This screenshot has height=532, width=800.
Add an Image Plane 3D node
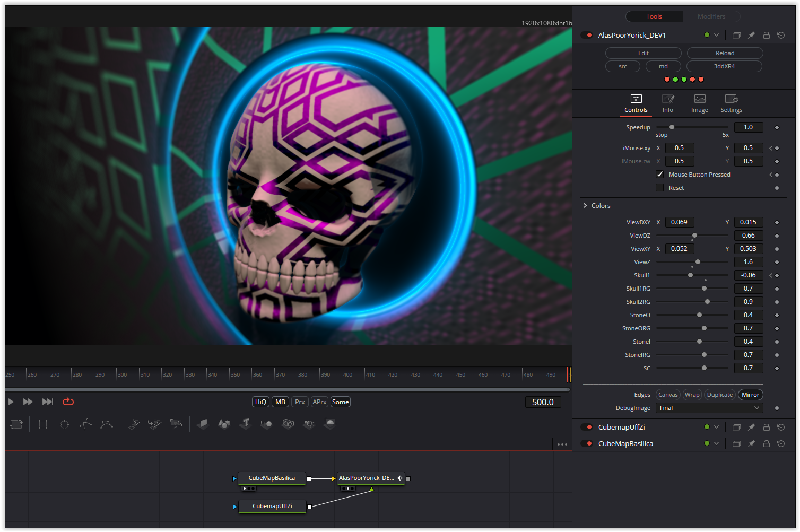(x=203, y=424)
